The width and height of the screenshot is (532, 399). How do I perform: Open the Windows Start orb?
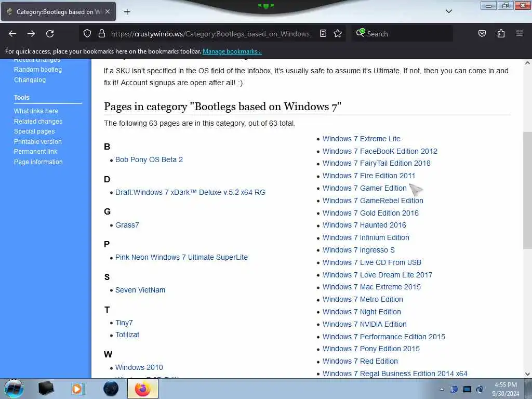[x=14, y=389]
